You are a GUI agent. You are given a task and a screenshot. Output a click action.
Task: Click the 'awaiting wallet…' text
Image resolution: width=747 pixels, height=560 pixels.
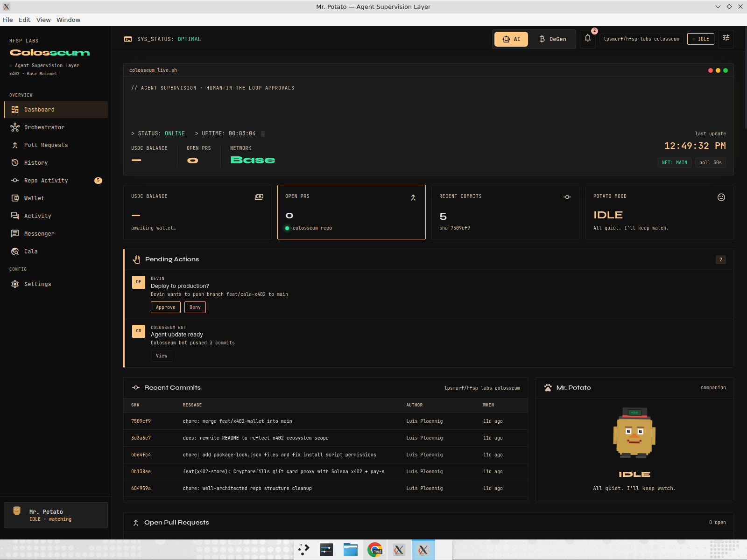tap(154, 228)
